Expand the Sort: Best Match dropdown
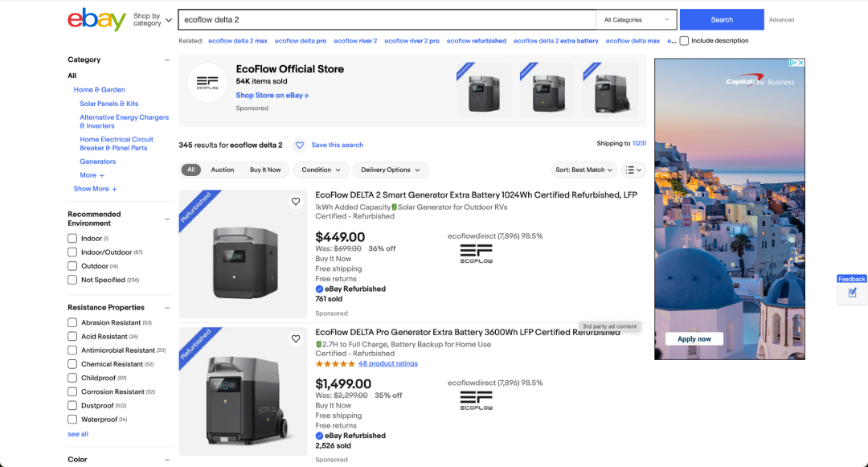Image resolution: width=868 pixels, height=467 pixels. (585, 170)
